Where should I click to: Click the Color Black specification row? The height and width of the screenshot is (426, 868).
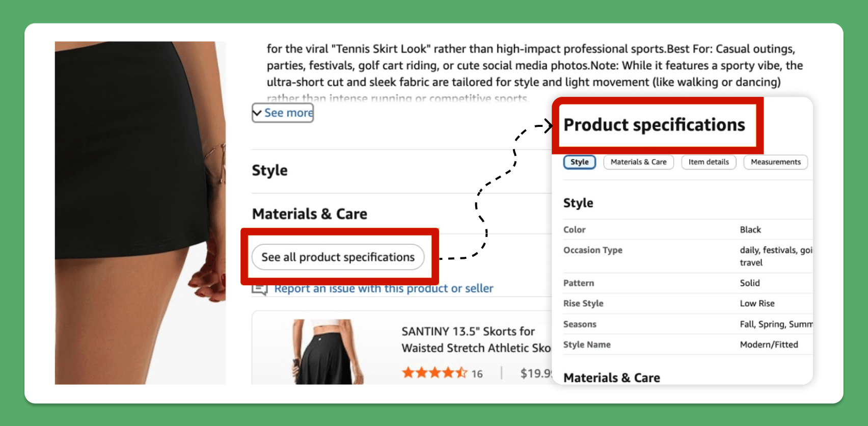[x=688, y=230]
